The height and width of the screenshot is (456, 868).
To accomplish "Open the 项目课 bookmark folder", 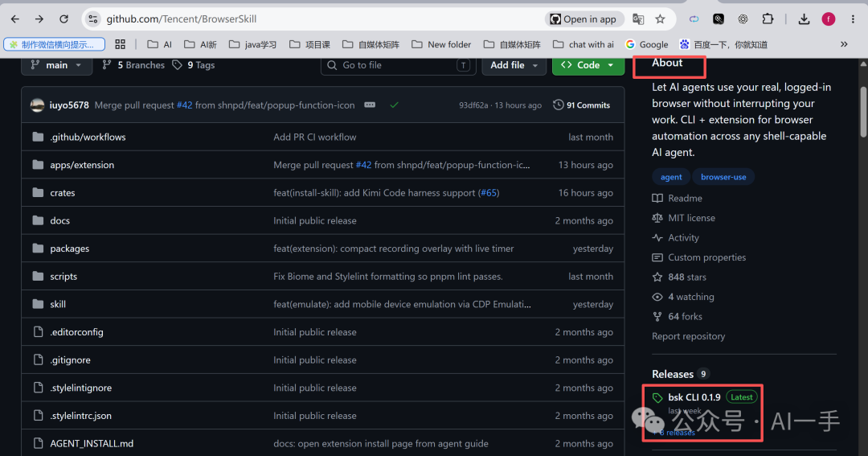I will tap(309, 44).
